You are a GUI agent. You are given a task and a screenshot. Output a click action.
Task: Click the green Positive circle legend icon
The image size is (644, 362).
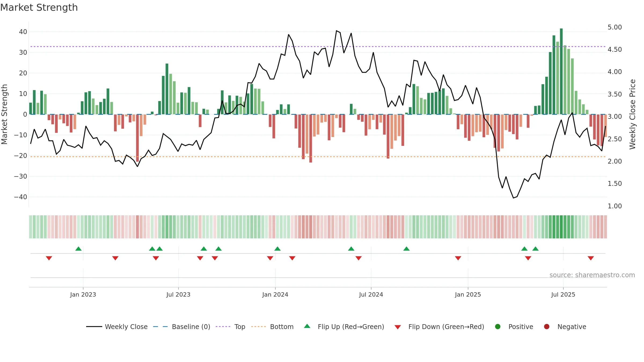click(498, 327)
